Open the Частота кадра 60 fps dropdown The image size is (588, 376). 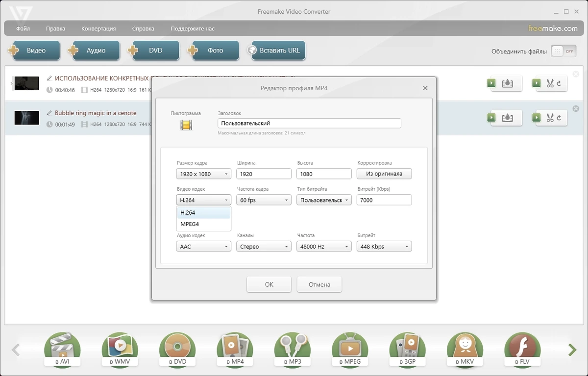point(264,200)
